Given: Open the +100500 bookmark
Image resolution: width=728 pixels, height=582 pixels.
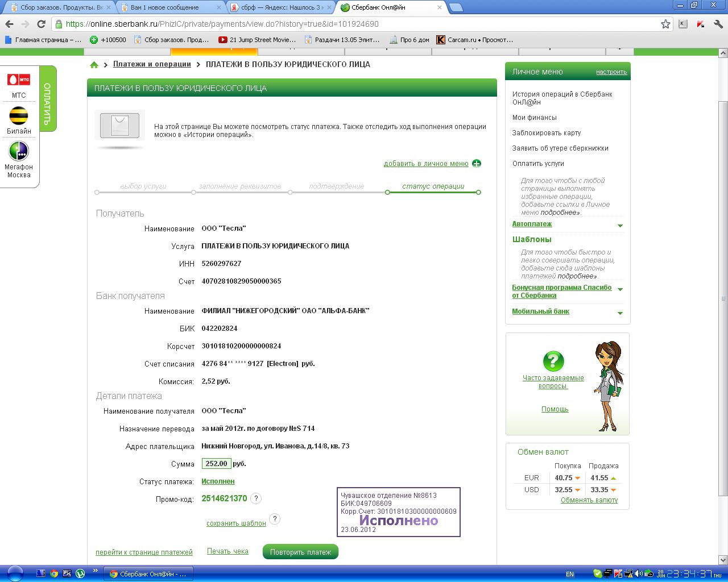Looking at the screenshot, I should click(x=108, y=40).
